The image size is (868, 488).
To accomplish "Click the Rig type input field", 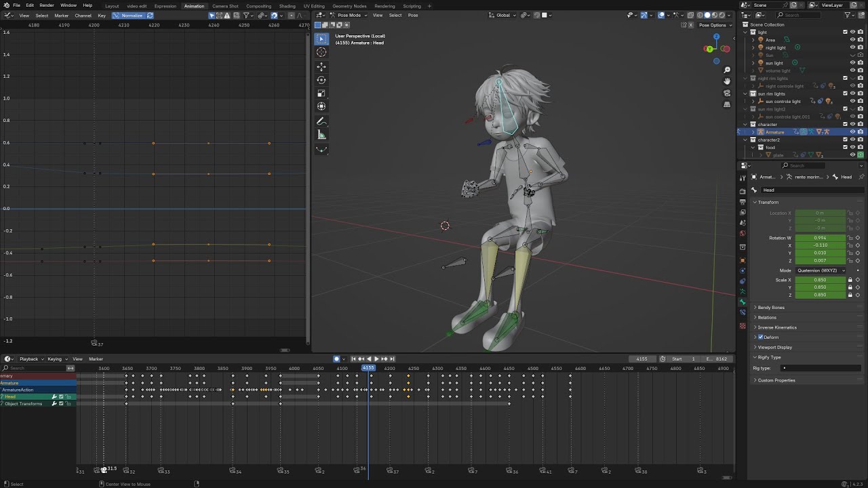I will coord(821,368).
